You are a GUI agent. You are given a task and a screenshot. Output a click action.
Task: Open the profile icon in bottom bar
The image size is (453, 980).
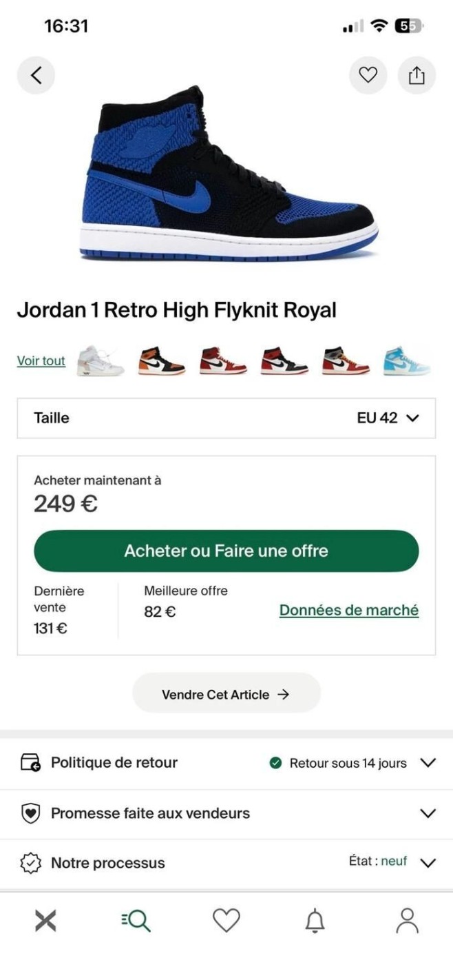tap(407, 920)
